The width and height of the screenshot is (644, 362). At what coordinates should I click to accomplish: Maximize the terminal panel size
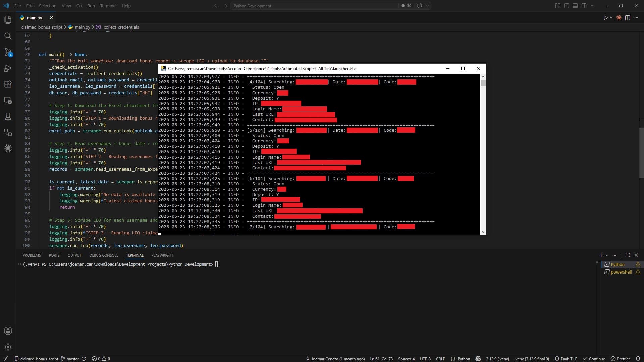[628, 255]
